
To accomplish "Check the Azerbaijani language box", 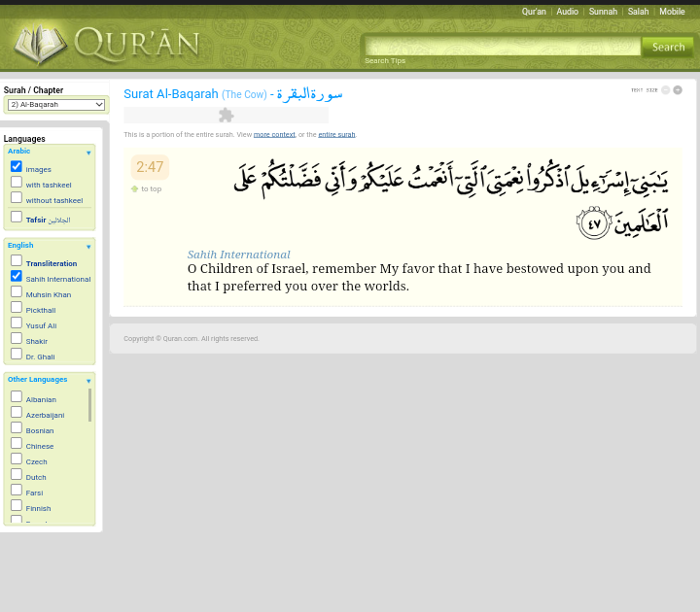I will pos(17,412).
